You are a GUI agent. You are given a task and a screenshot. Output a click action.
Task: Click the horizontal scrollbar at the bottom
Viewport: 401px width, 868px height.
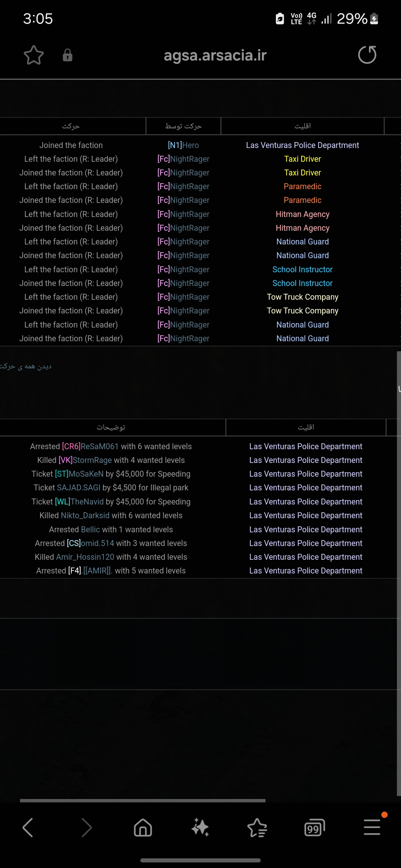tap(143, 800)
